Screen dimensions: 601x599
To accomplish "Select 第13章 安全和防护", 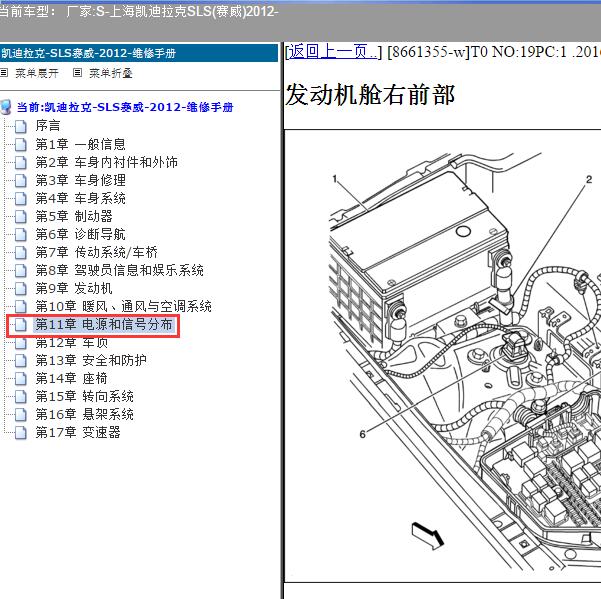I will [91, 360].
